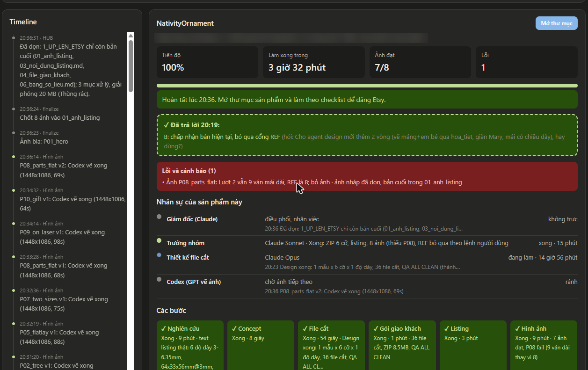Click the Nhân sự của sản phẩm này heading
Screen dimensions: 588x370
(x=199, y=202)
